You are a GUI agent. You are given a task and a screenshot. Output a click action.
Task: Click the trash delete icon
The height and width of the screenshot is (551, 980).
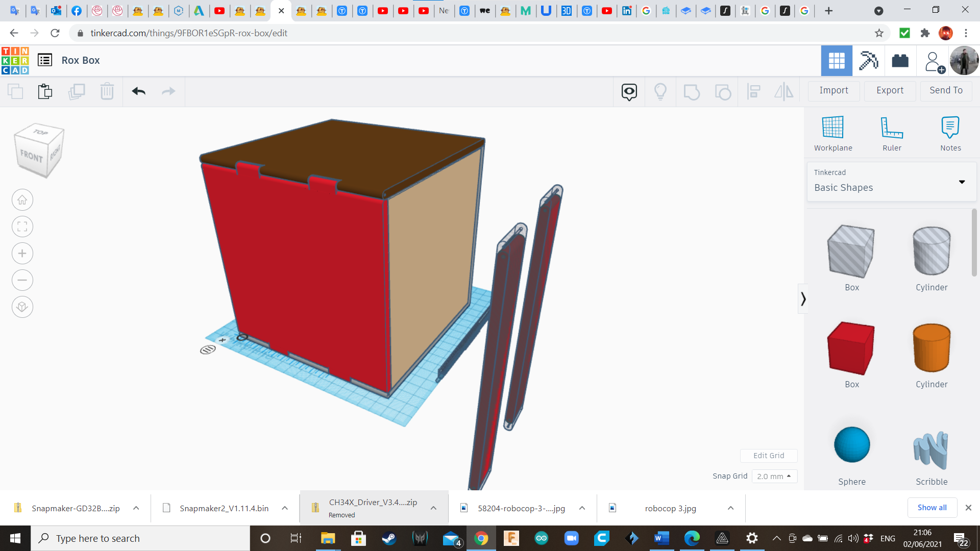(x=107, y=91)
